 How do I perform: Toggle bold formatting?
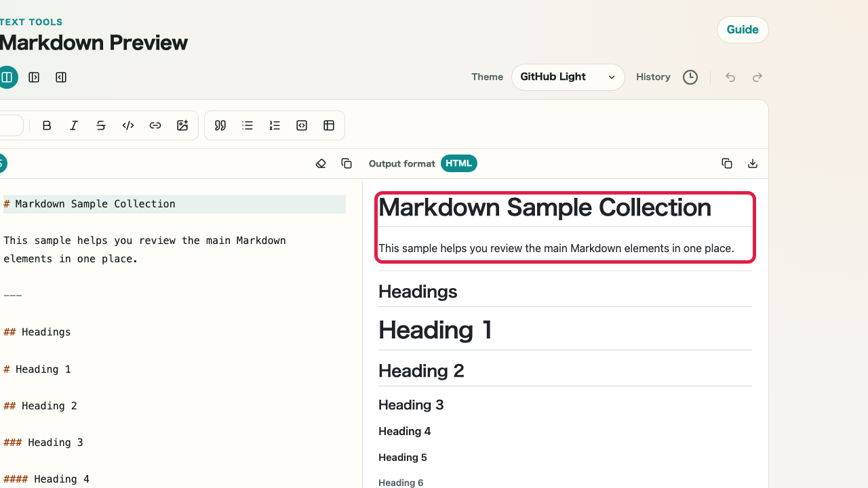[x=47, y=125]
